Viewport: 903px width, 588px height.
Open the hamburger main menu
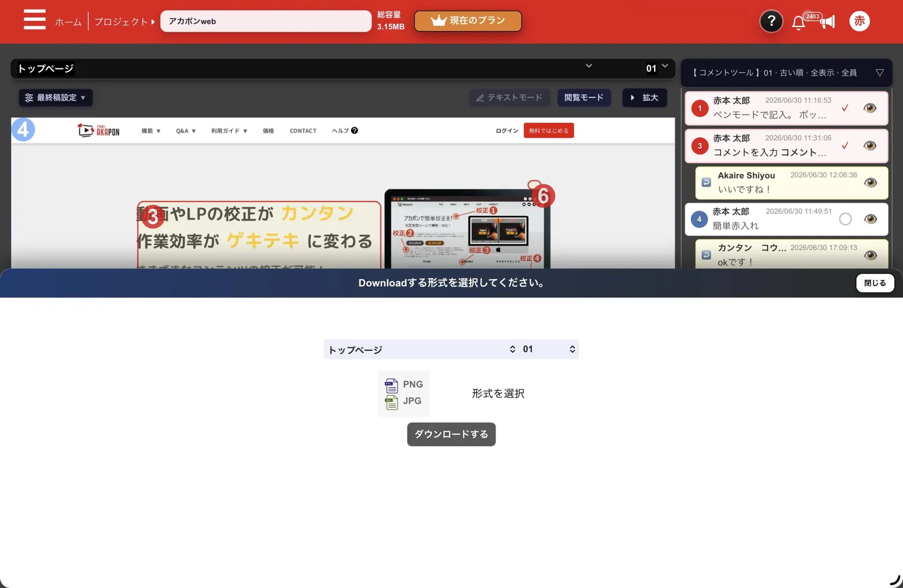click(x=34, y=20)
